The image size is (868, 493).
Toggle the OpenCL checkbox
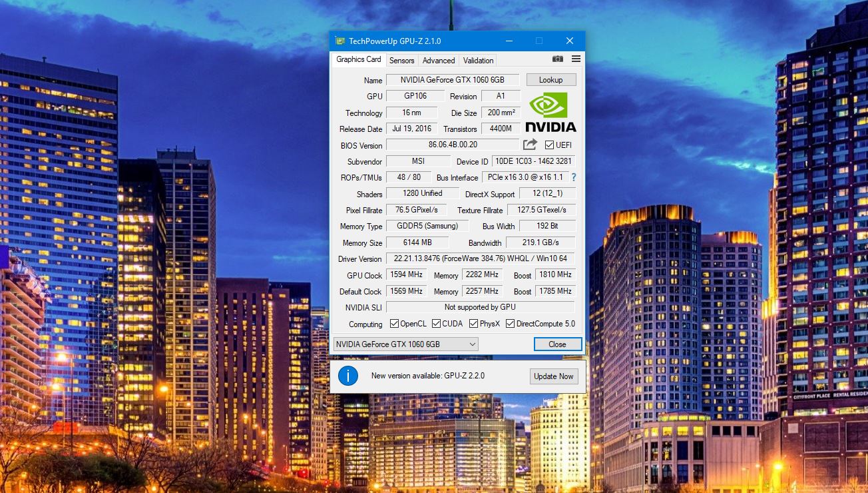click(394, 324)
